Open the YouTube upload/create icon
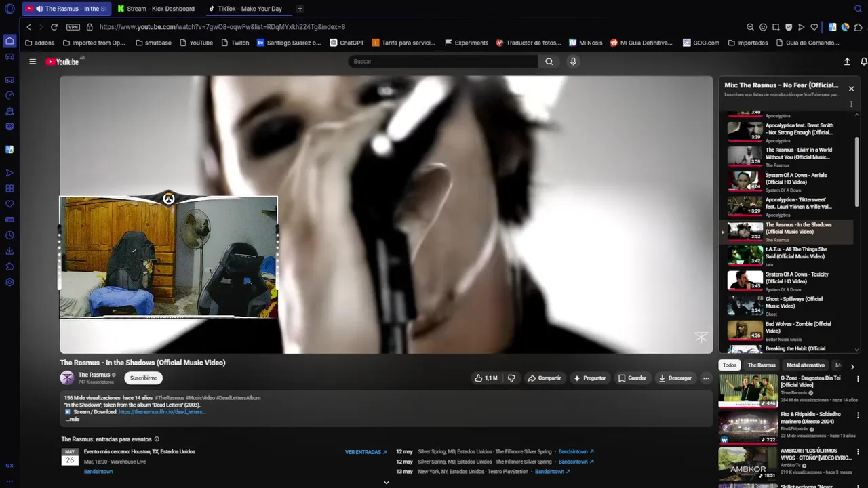The width and height of the screenshot is (868, 488). [x=847, y=62]
